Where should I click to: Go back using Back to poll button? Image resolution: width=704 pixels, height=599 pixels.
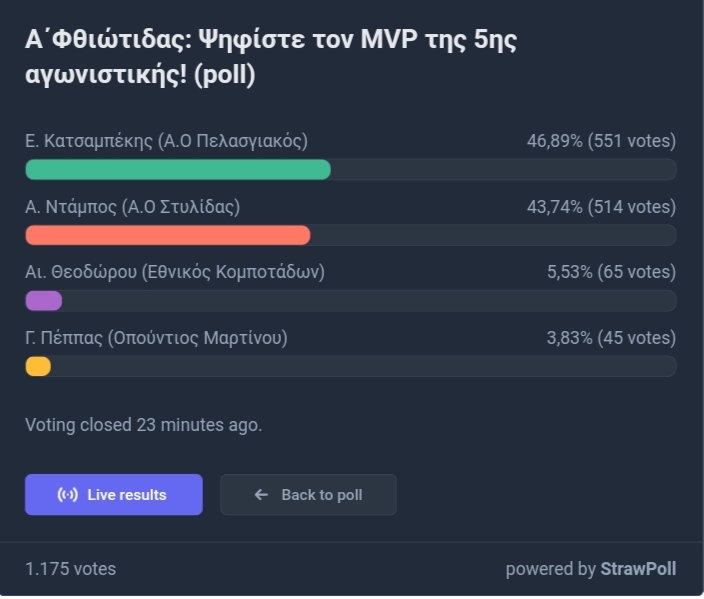coord(308,494)
